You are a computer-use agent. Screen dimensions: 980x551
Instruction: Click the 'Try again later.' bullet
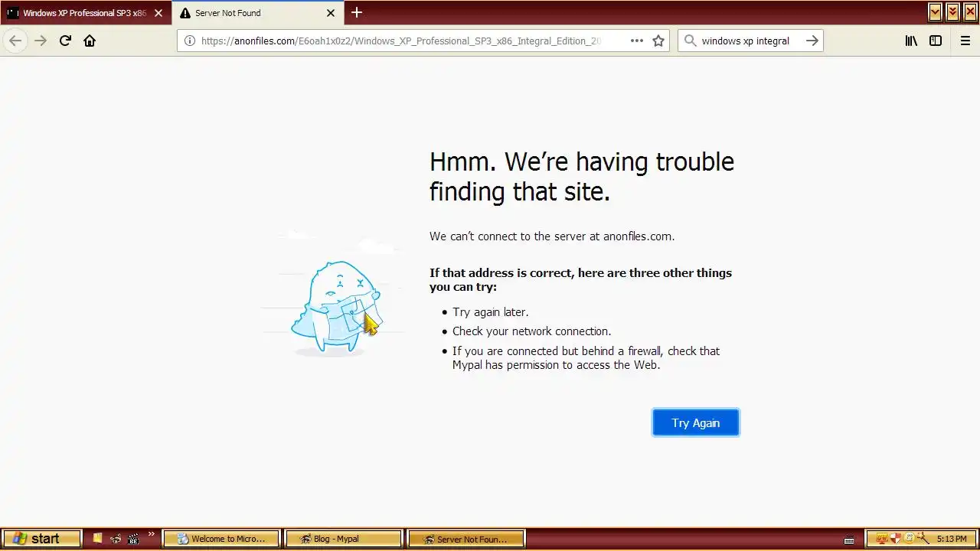[x=490, y=312]
